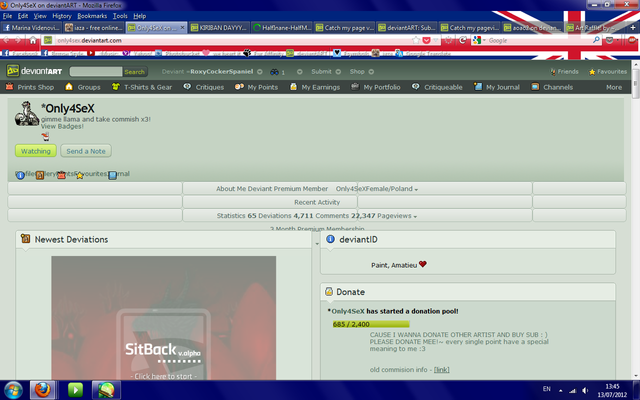Open the Critiqueable icon
Viewport: 640px width, 400px height.
[x=416, y=87]
